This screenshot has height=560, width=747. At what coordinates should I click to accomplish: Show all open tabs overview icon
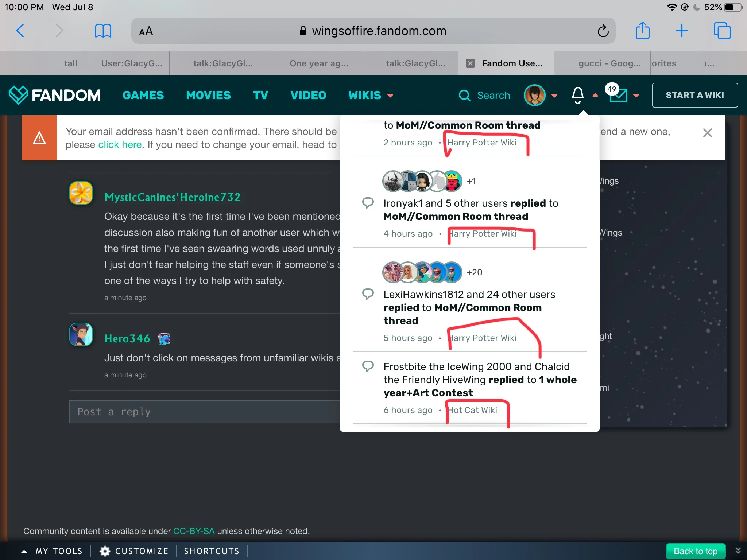[x=722, y=31]
